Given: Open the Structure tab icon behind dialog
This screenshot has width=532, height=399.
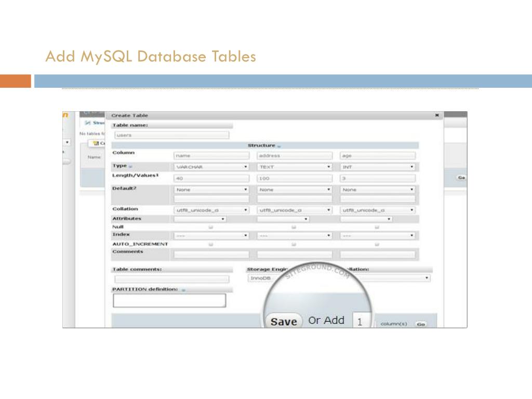Looking at the screenshot, I should [88, 123].
